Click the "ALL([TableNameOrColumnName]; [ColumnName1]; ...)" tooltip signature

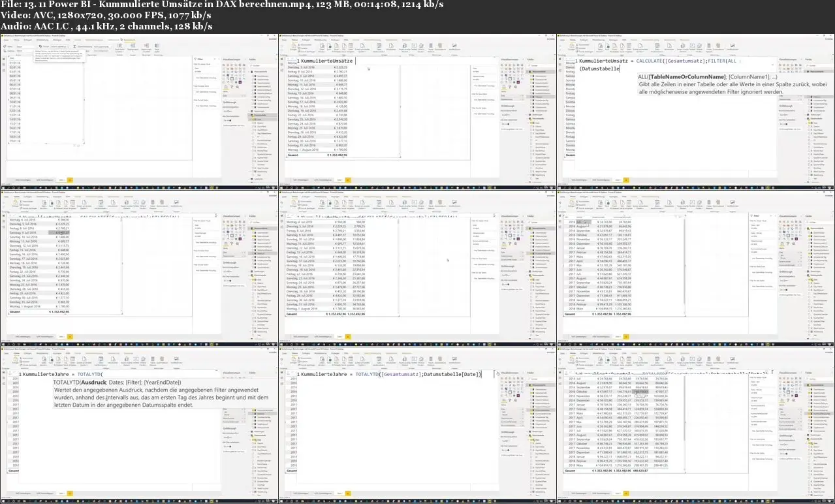[708, 77]
